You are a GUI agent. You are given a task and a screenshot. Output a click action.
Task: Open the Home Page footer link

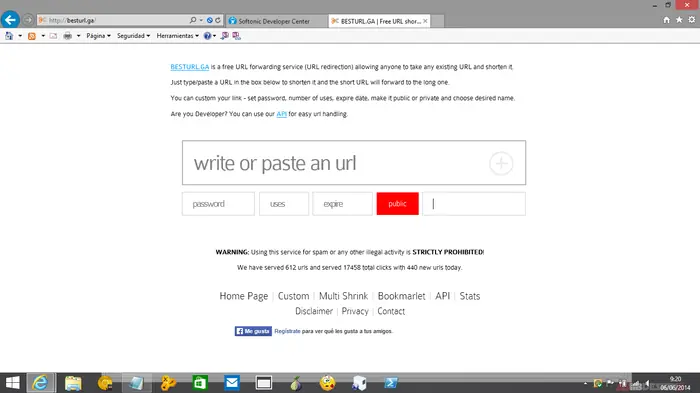(244, 296)
